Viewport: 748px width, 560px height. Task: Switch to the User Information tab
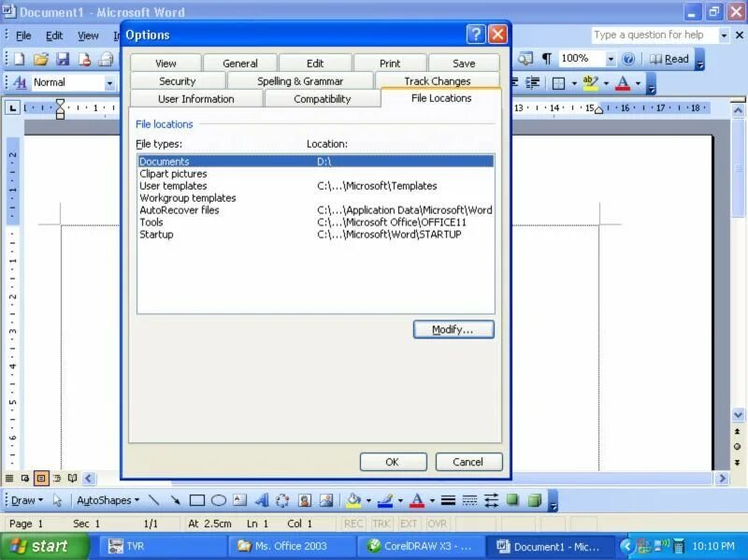coord(196,99)
